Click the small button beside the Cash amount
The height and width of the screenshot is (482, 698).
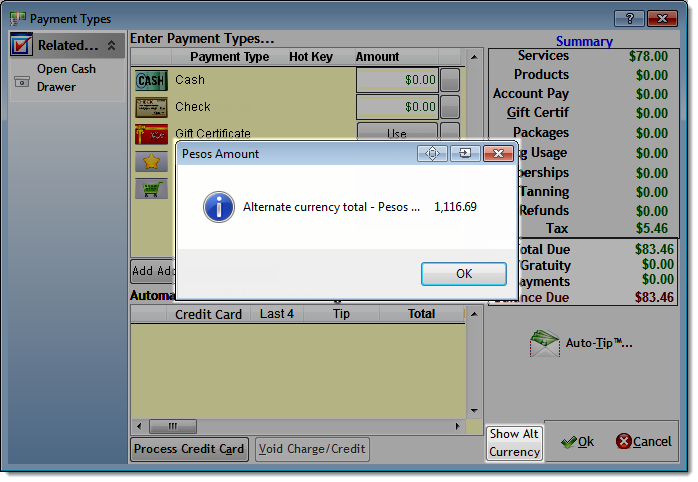pyautogui.click(x=451, y=80)
